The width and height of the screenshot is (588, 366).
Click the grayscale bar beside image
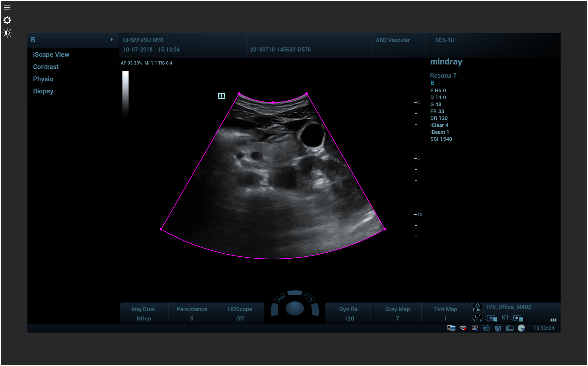[x=125, y=94]
